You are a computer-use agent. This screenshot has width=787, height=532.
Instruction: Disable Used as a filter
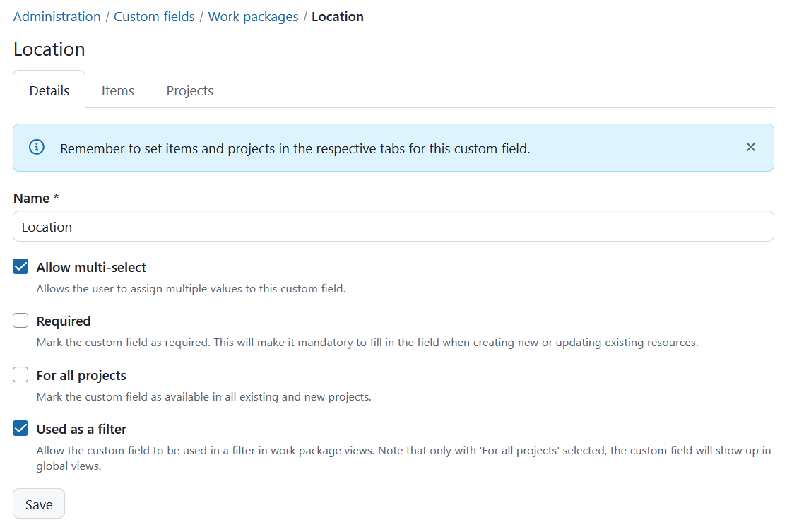20,428
